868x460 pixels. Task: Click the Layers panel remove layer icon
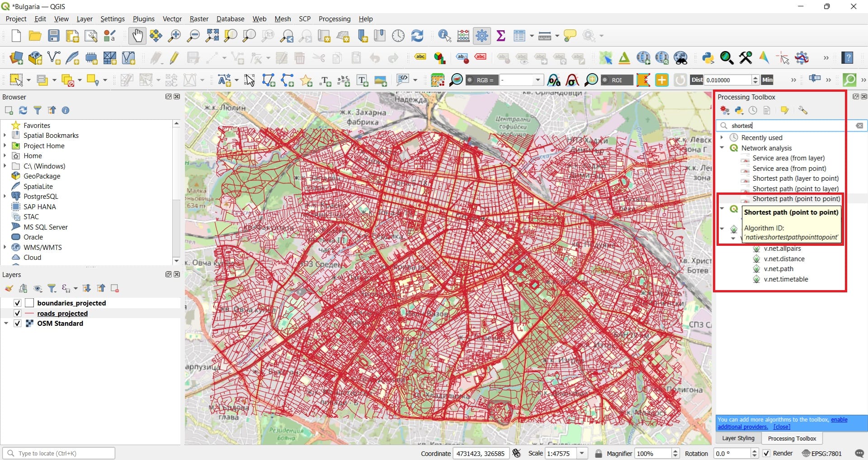115,288
